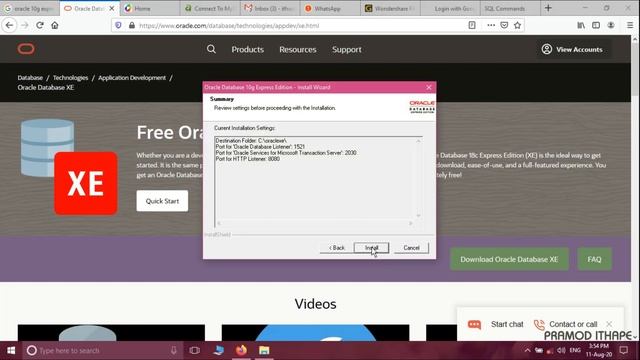Click the Quick Start button
This screenshot has width=640, height=360.
(x=162, y=201)
